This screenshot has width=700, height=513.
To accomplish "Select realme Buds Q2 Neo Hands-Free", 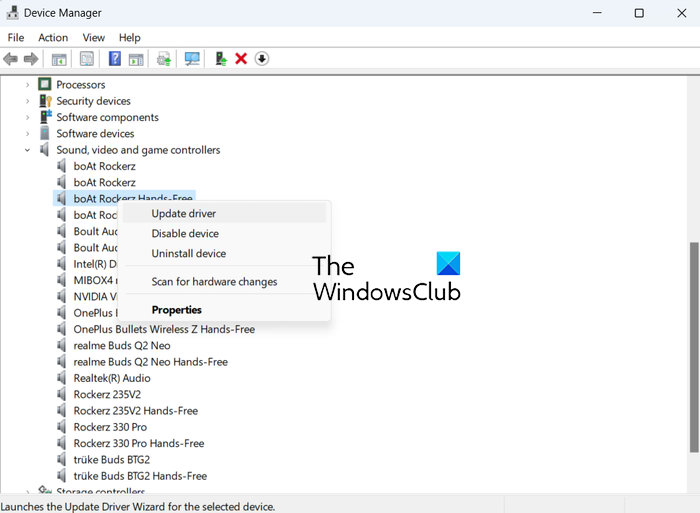I will click(x=150, y=362).
